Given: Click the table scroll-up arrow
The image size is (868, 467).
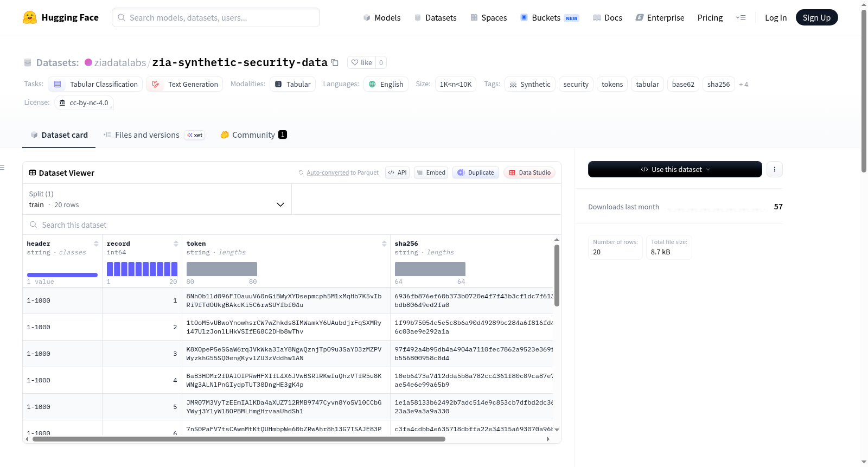Looking at the screenshot, I should click(557, 240).
